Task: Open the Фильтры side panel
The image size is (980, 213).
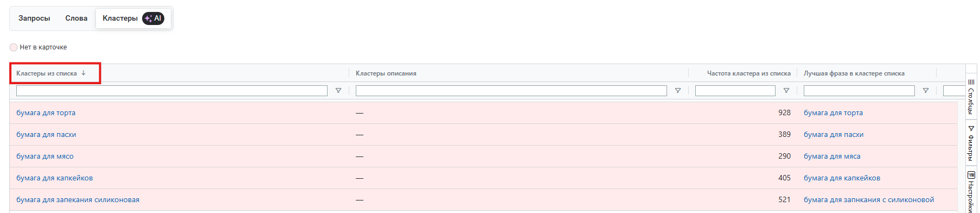Action: click(x=971, y=143)
